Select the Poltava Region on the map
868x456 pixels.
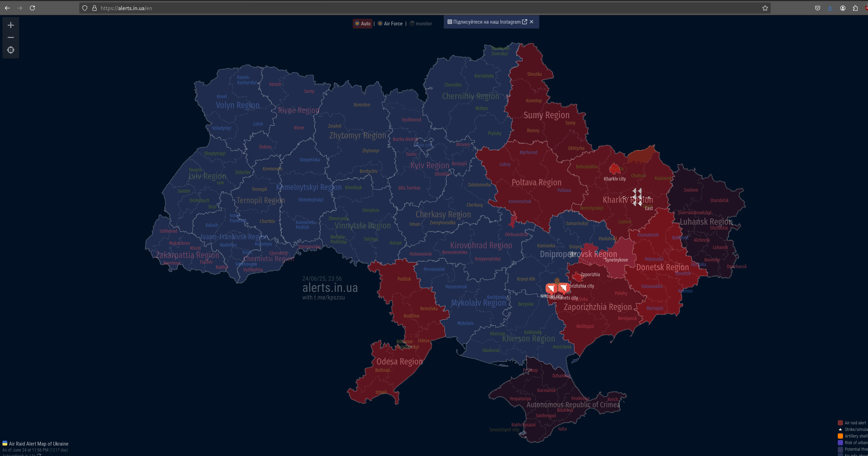(x=536, y=183)
